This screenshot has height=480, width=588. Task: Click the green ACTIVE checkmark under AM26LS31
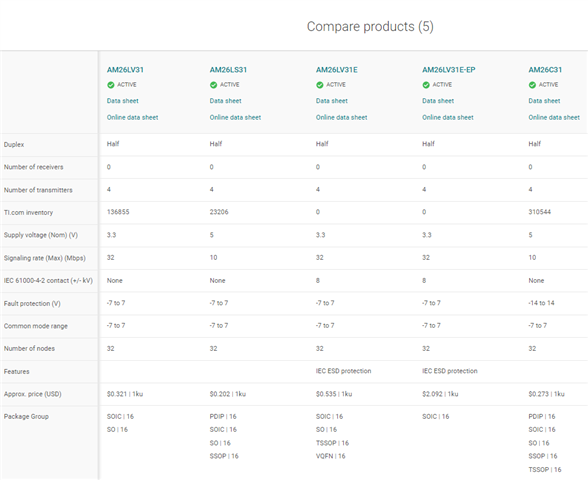pyautogui.click(x=213, y=85)
